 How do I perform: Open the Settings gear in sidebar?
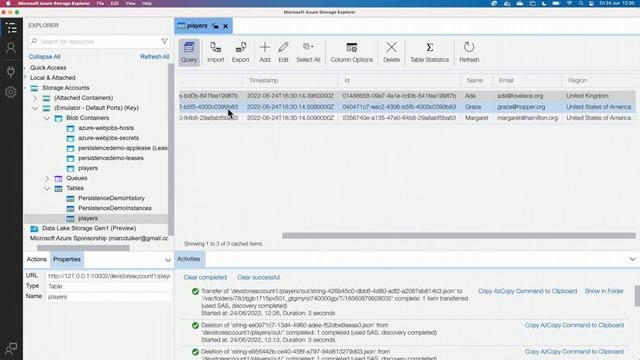tap(11, 92)
